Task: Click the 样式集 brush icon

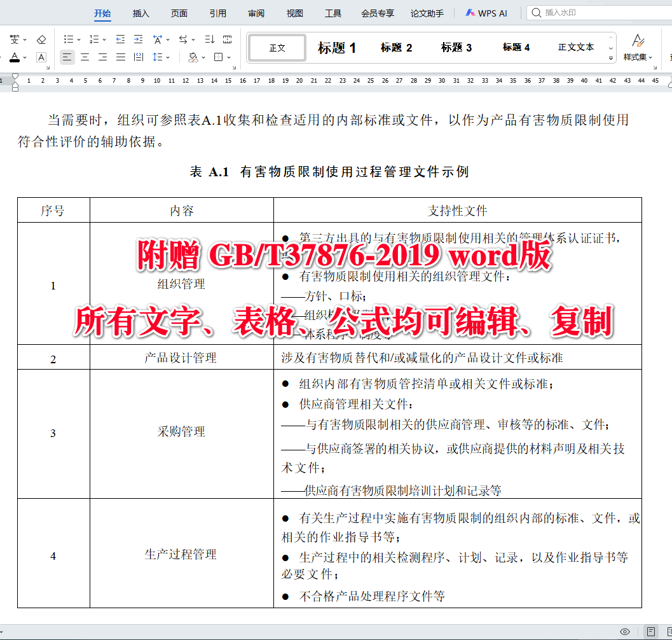Action: [x=638, y=41]
